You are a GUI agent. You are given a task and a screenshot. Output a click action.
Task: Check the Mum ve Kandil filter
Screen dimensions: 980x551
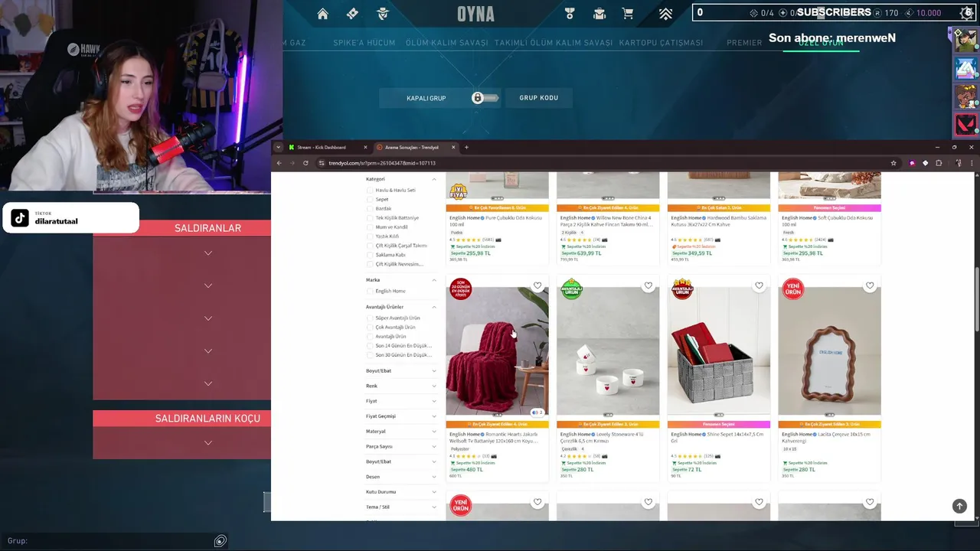coord(370,227)
